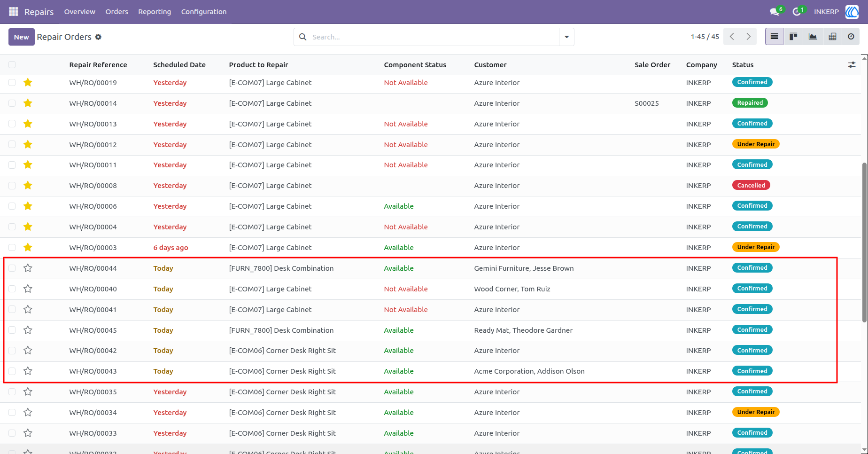Open the Orders menu
The image size is (868, 454).
117,12
